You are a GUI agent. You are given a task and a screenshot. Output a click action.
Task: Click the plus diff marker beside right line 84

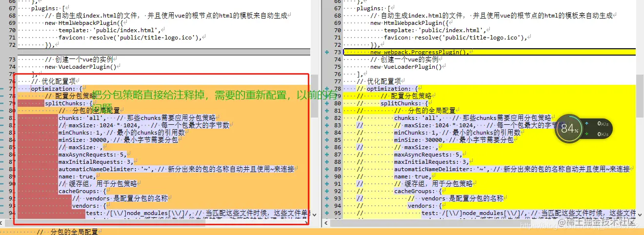[326, 133]
